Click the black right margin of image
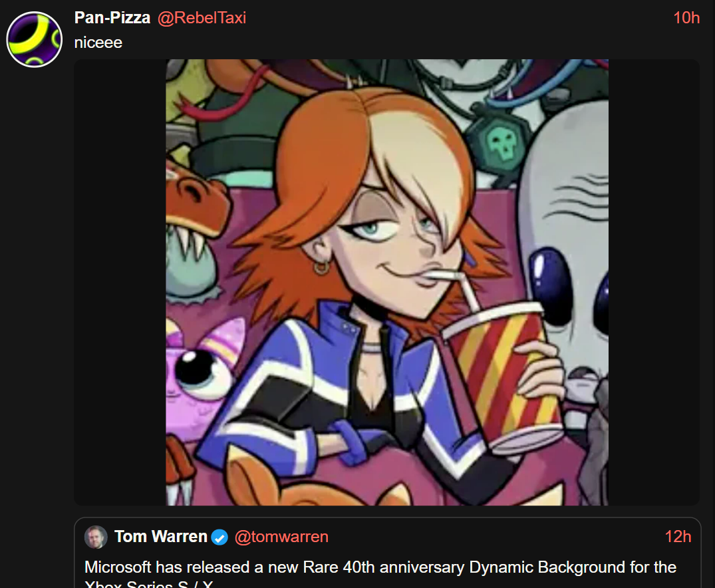 tap(654, 282)
